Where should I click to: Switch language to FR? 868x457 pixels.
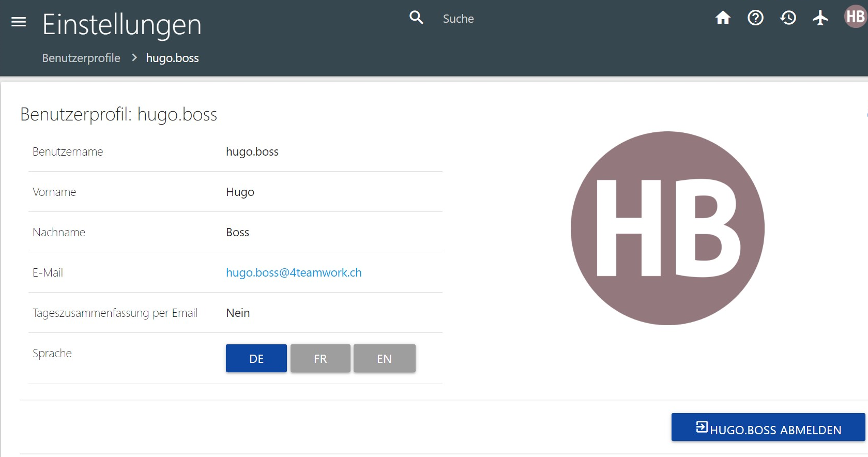click(321, 358)
